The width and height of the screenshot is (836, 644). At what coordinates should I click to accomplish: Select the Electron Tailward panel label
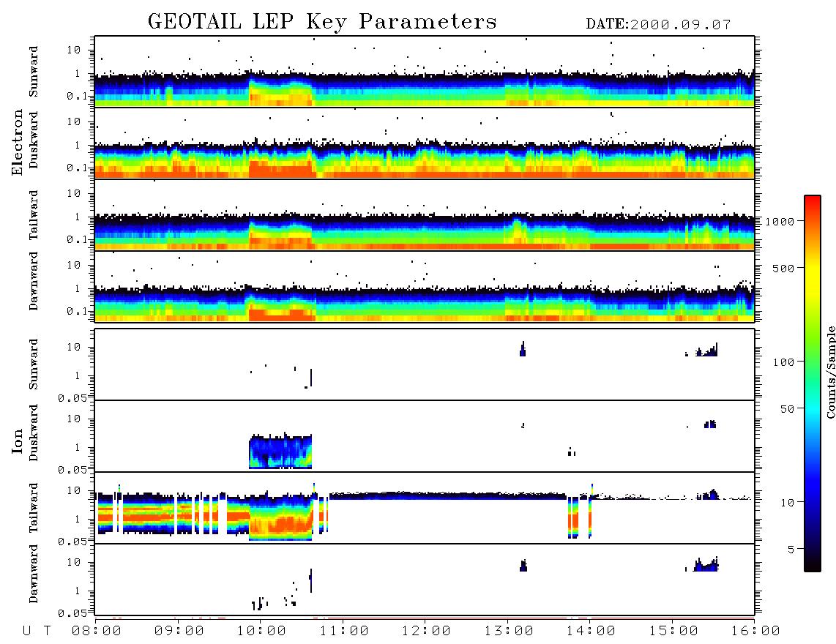pos(34,215)
